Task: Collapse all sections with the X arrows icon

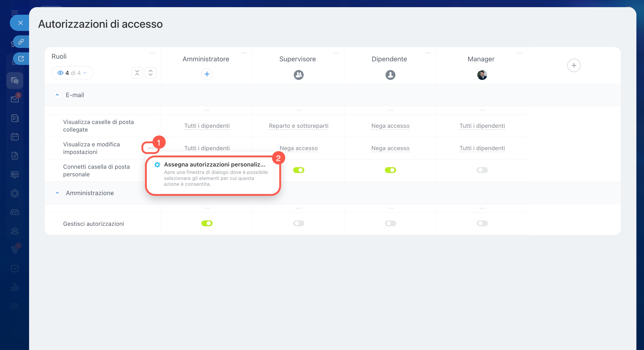Action: point(137,73)
